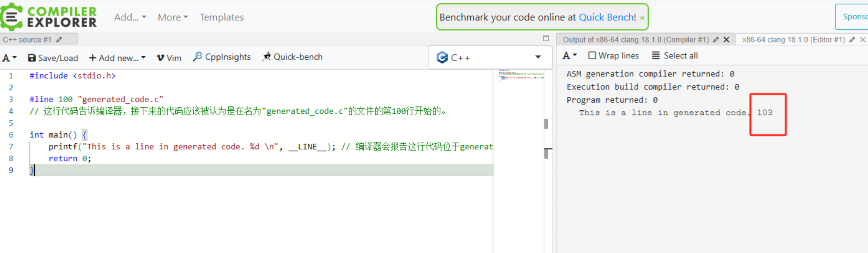Image resolution: width=868 pixels, height=253 pixels.
Task: Enable the Wrap lines checkbox
Action: pyautogui.click(x=592, y=55)
